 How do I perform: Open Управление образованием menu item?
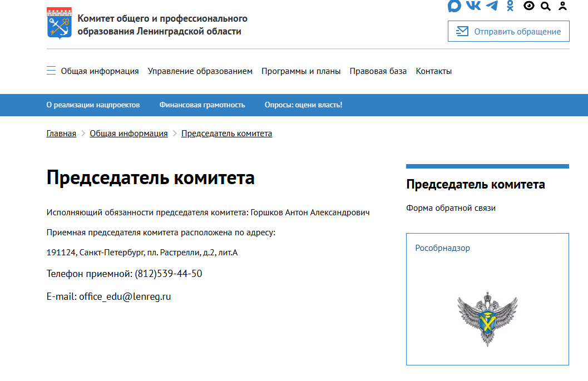(200, 71)
